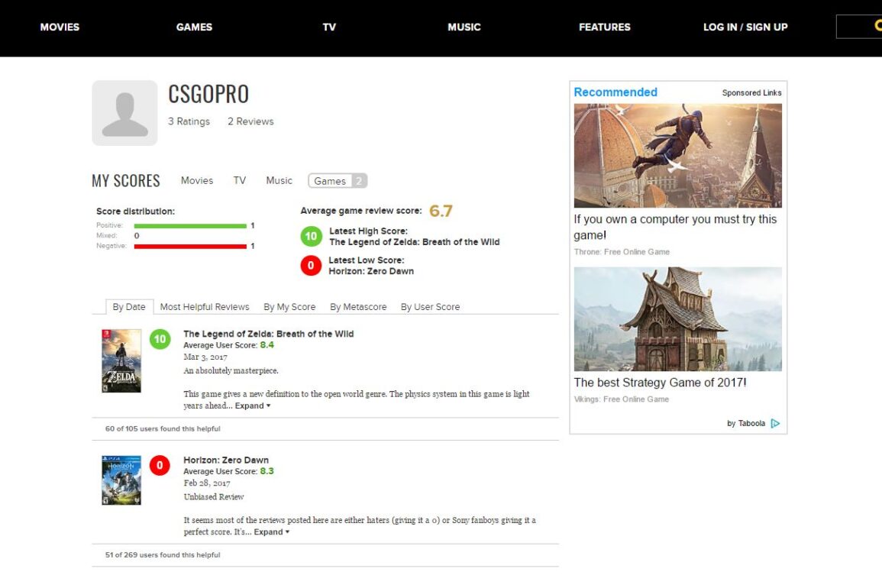Switch My Scores to Movies
Screen dimensions: 882x588
click(197, 181)
